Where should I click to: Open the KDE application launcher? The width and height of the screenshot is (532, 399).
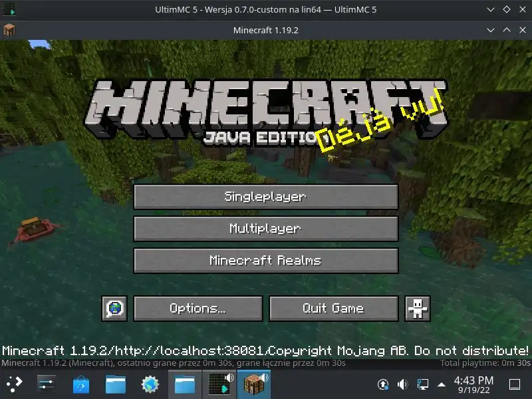pos(14,384)
